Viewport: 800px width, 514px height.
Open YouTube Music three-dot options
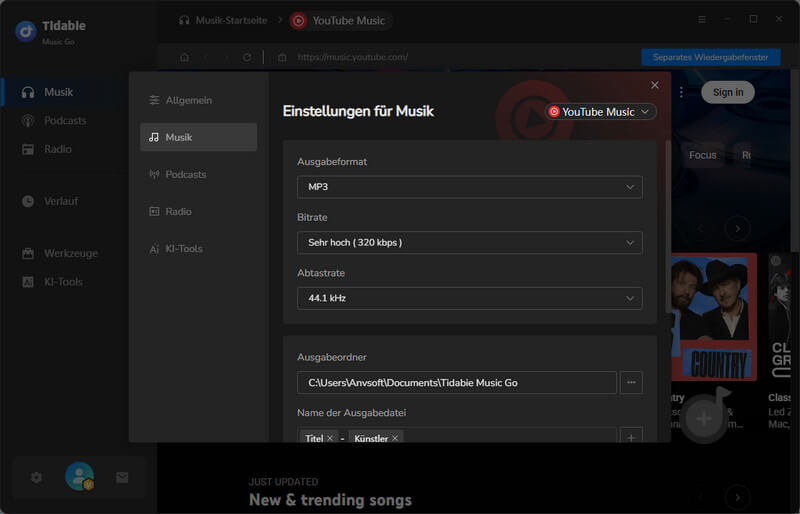coord(681,92)
